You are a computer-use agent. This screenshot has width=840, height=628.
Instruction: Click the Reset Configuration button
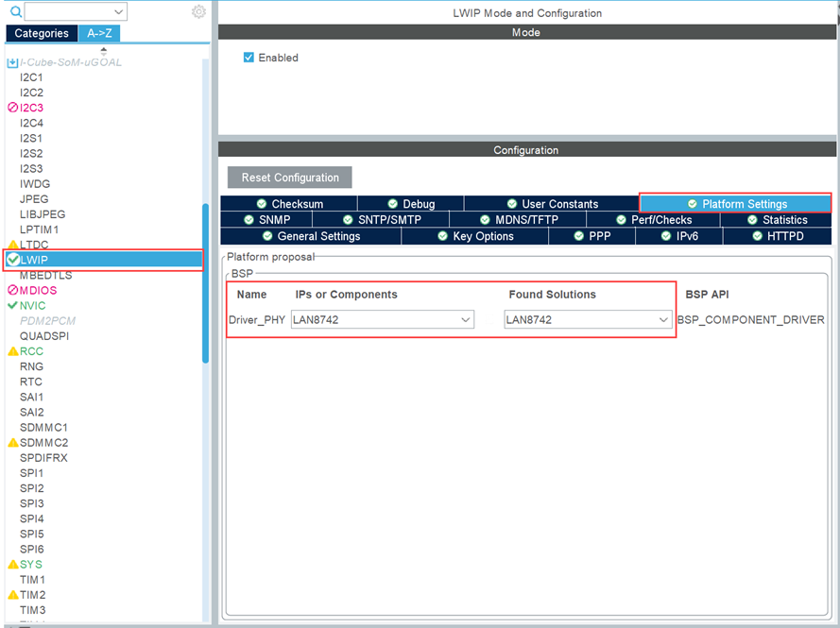pyautogui.click(x=290, y=178)
